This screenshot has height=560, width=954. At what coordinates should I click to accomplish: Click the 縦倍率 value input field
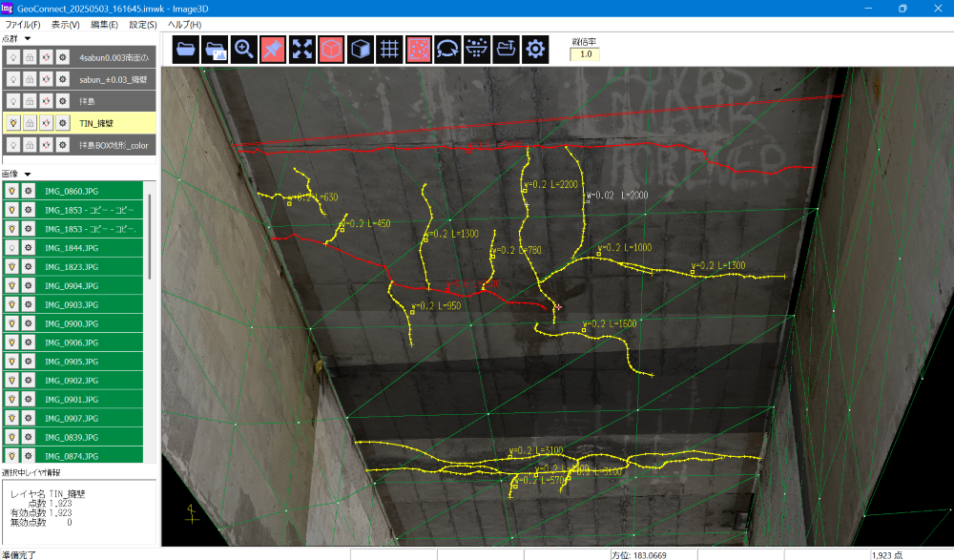click(x=584, y=54)
